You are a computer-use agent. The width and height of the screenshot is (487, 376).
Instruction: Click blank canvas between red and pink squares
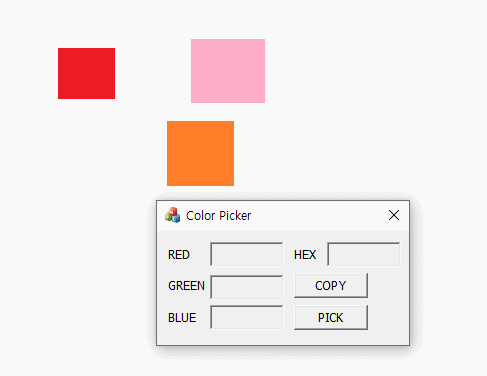pyautogui.click(x=153, y=72)
